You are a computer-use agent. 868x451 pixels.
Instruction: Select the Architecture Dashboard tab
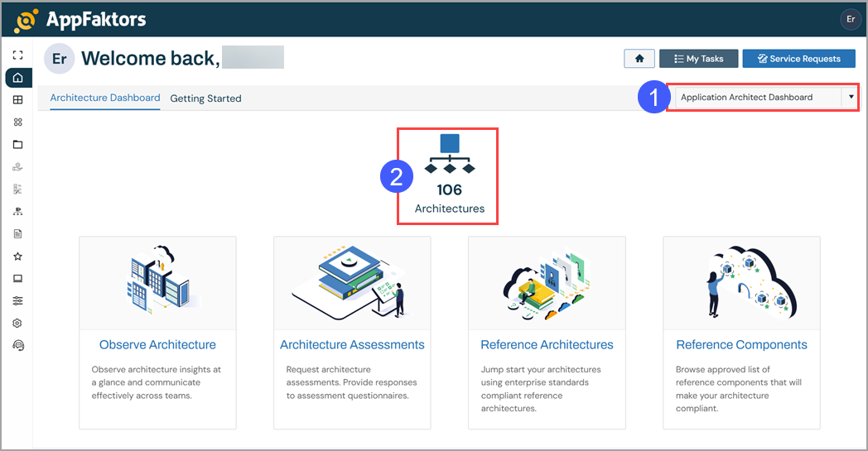[x=105, y=98]
